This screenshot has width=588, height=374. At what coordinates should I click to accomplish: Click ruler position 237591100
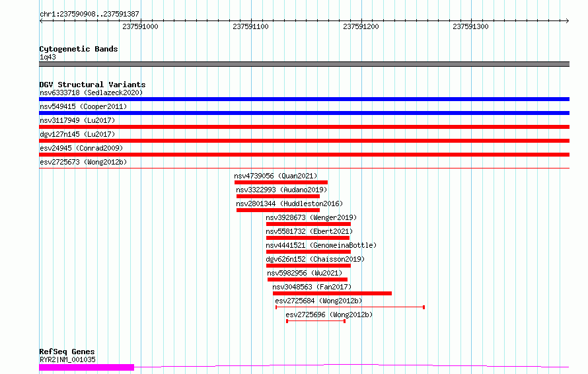click(250, 26)
